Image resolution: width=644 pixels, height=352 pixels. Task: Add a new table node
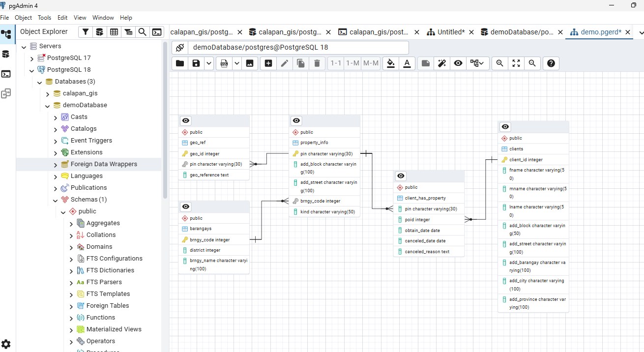tap(268, 63)
